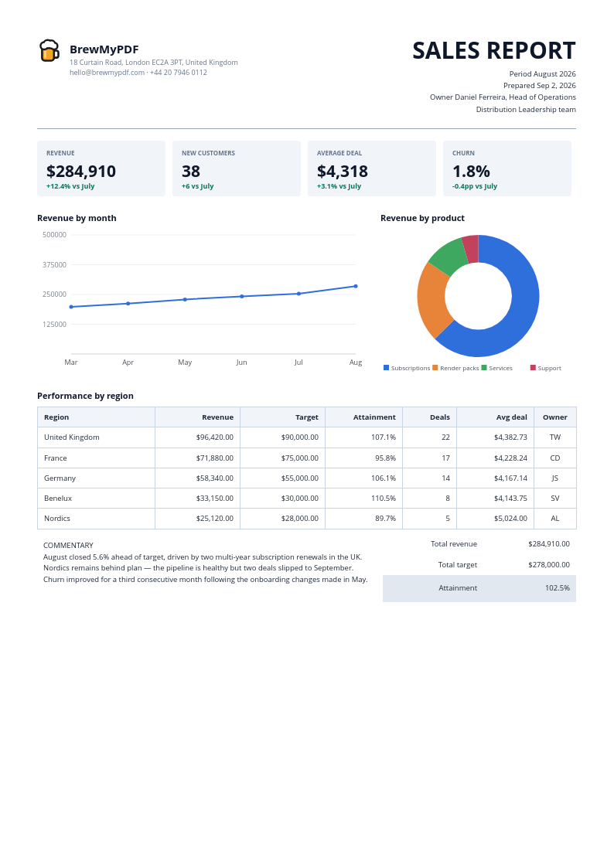614x868 pixels.
Task: Click the address 18 Curtain Road line
Action: click(154, 63)
